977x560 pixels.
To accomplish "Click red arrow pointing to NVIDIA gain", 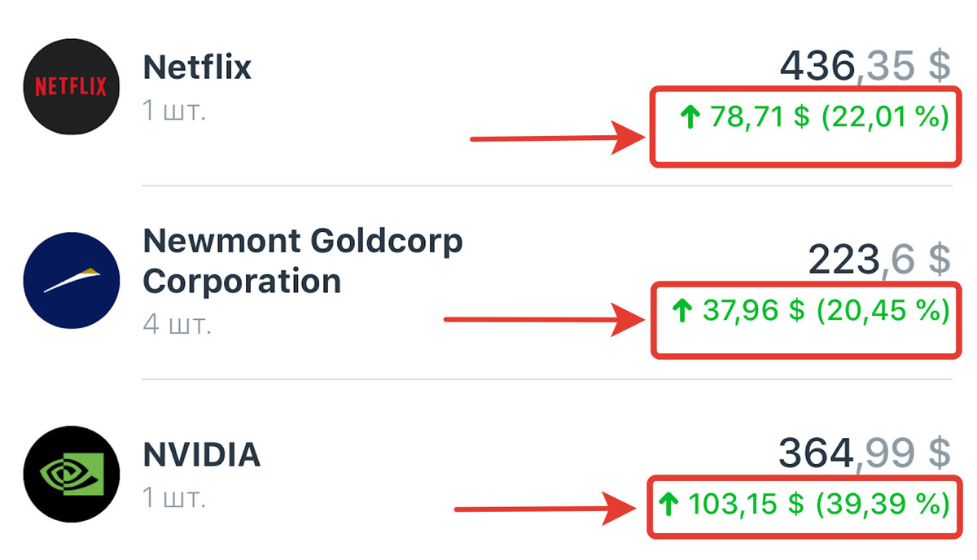I will pyautogui.click(x=550, y=509).
